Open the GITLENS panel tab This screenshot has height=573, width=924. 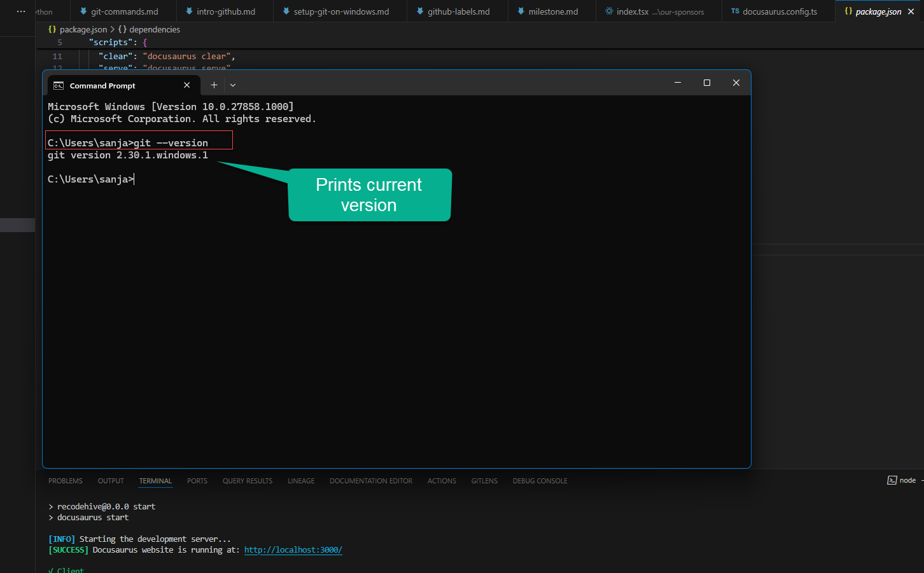coord(484,481)
